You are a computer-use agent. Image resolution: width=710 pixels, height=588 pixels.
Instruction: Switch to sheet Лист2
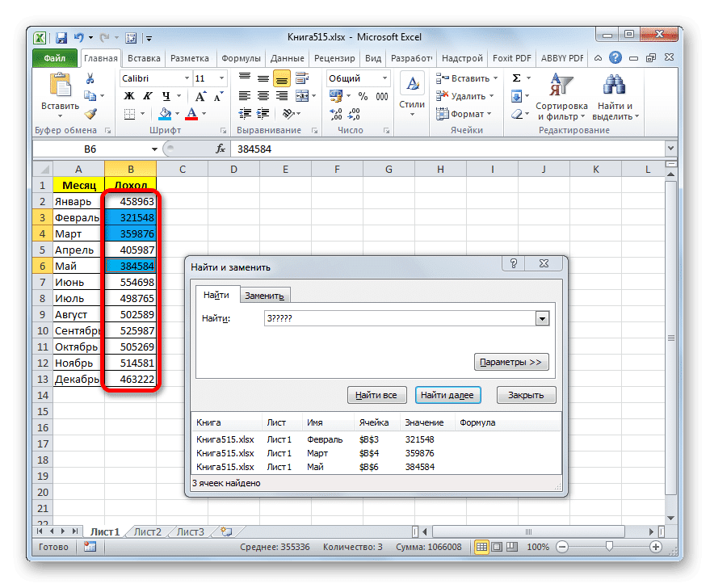148,532
